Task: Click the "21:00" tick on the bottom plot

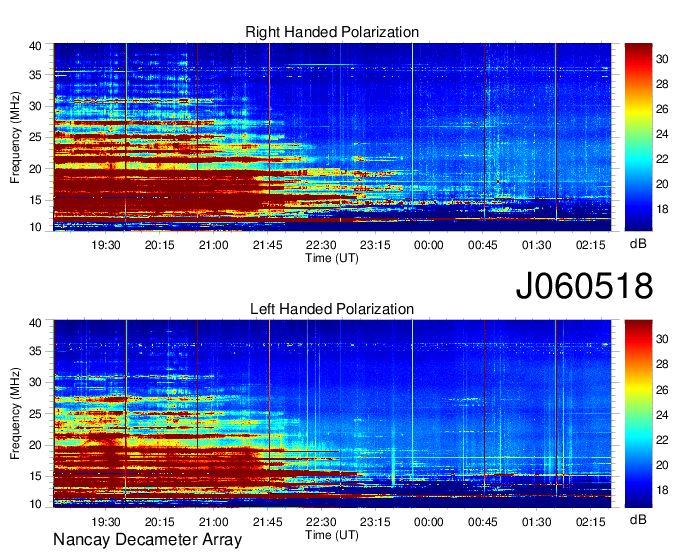Action: tap(213, 522)
